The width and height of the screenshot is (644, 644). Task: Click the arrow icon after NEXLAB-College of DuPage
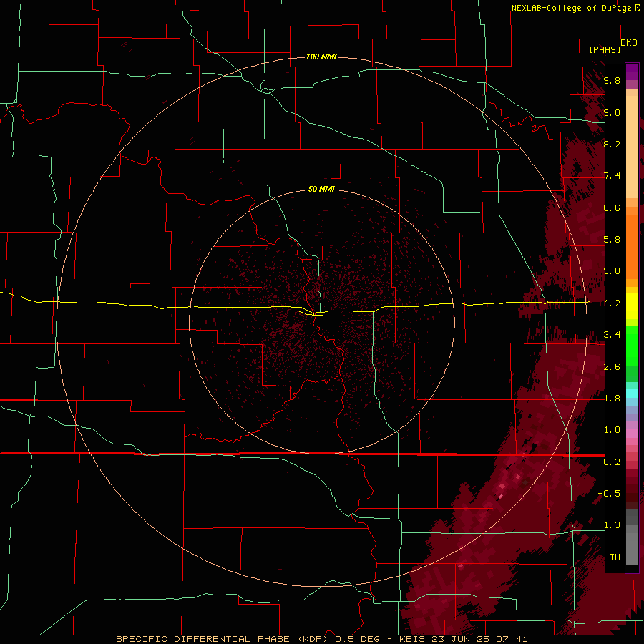638,8
